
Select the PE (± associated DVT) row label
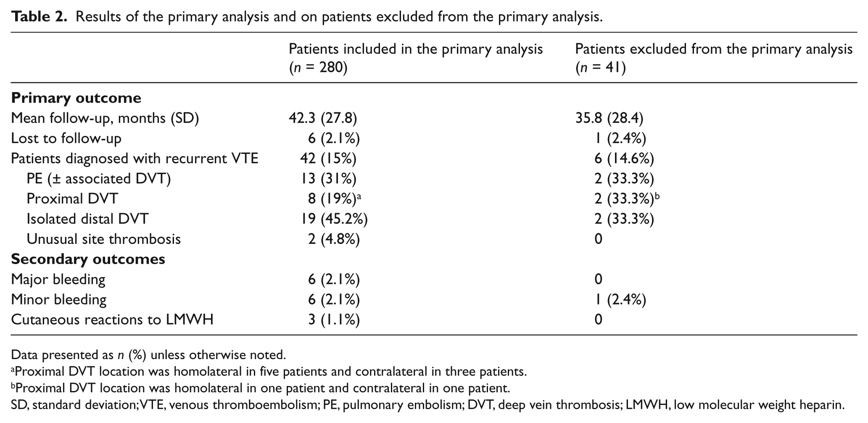click(99, 179)
